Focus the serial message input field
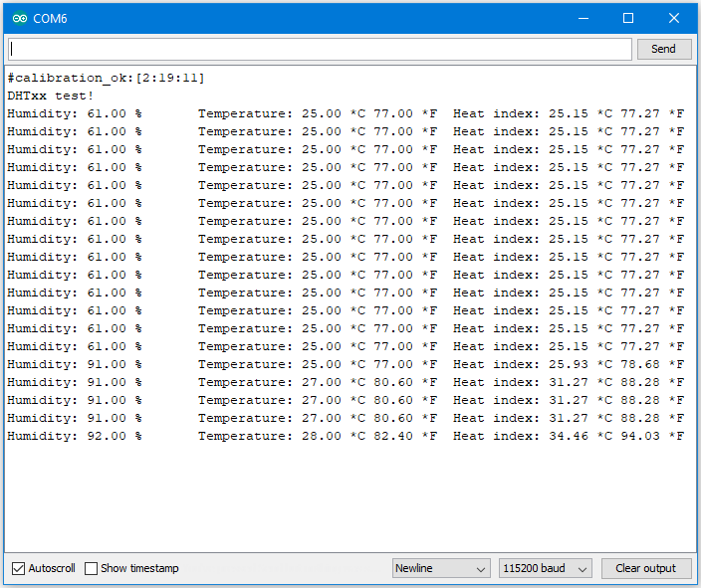Viewport: 701px width, 588px height. [320, 49]
